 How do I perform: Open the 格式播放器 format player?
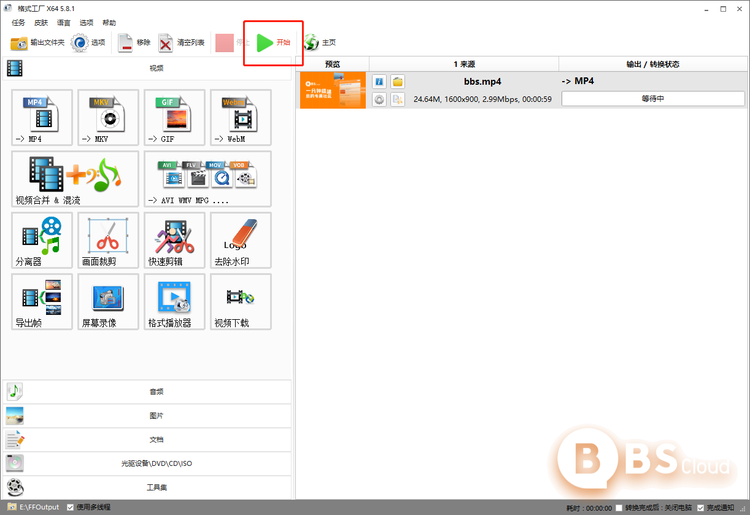175,302
